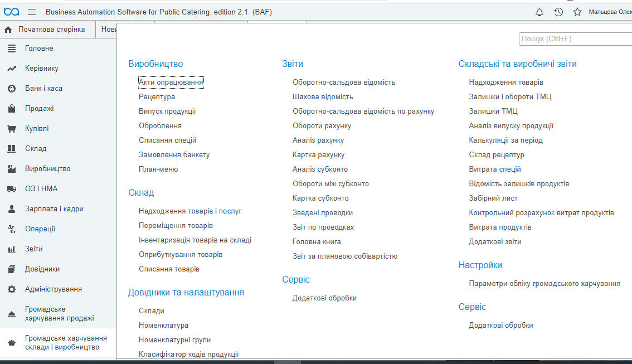
Task: Click the Звіти bar chart icon
Action: tap(12, 249)
